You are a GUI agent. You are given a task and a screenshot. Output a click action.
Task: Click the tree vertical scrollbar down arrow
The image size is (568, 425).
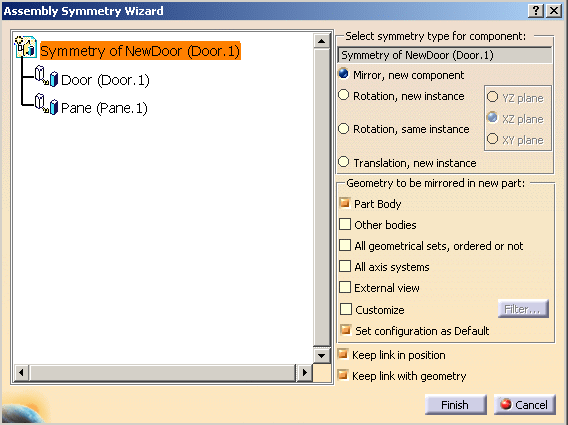pos(321,355)
